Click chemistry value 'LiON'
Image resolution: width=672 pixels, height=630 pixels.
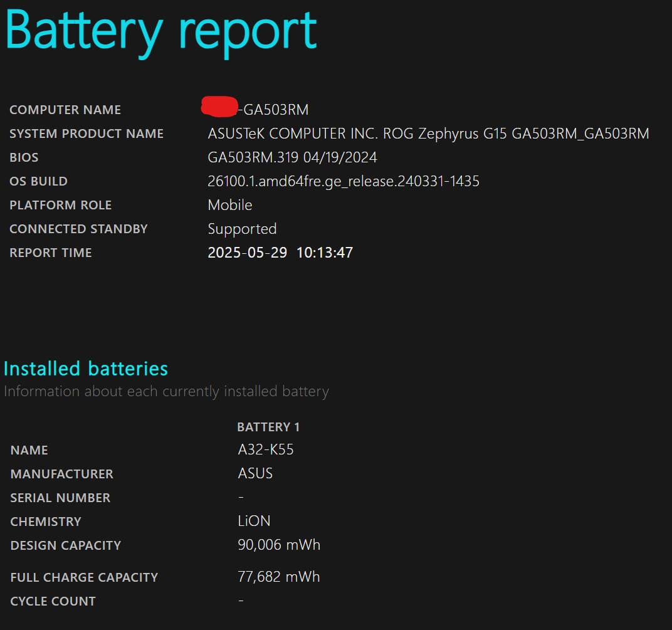click(x=254, y=521)
